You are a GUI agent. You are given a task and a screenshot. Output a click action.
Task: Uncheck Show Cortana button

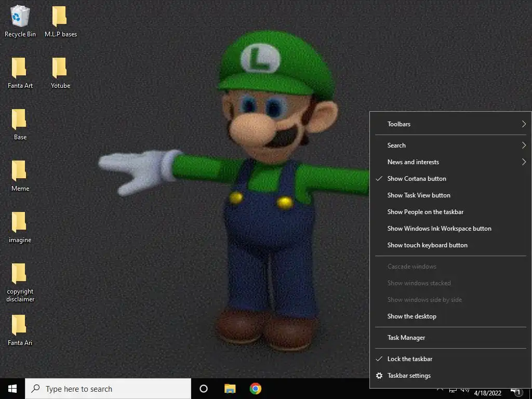[x=450, y=179]
